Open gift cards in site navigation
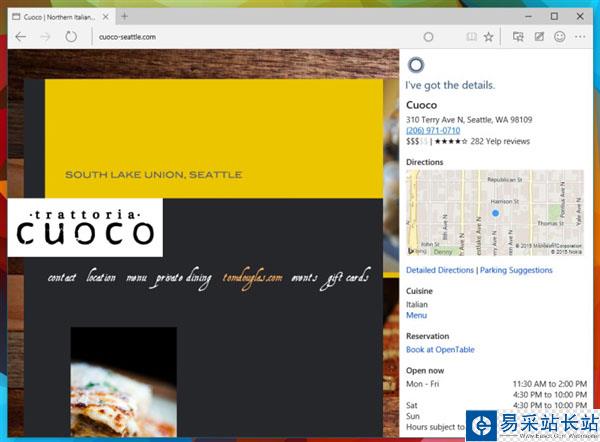Screen dimensions: 600x442 pos(346,277)
